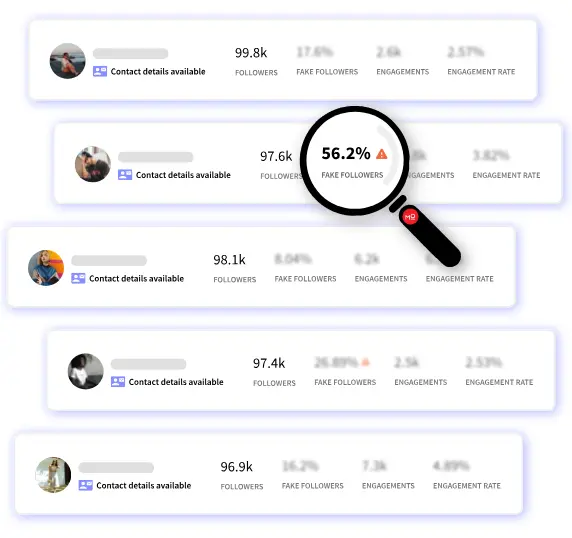Click the red logo badge on the magnifier handle

click(x=410, y=217)
